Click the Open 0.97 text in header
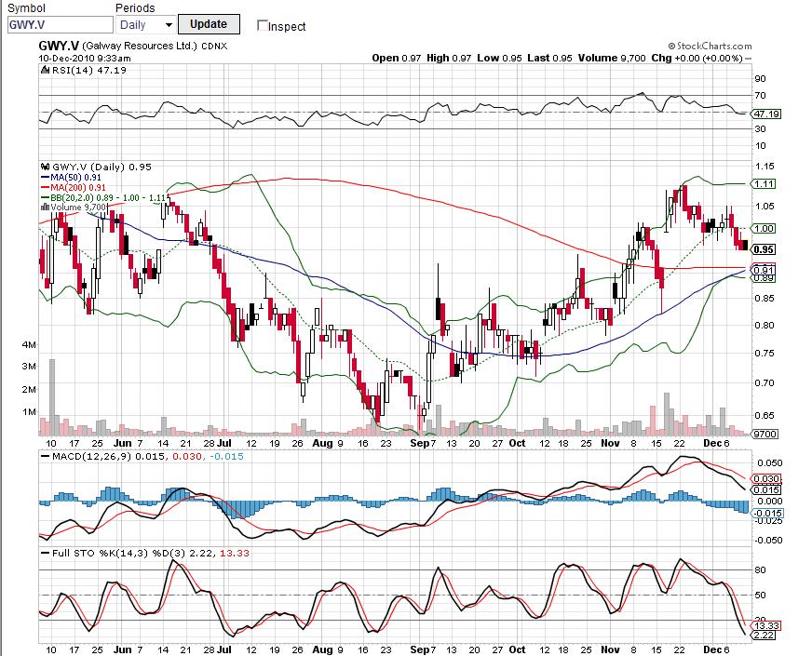 click(x=396, y=58)
